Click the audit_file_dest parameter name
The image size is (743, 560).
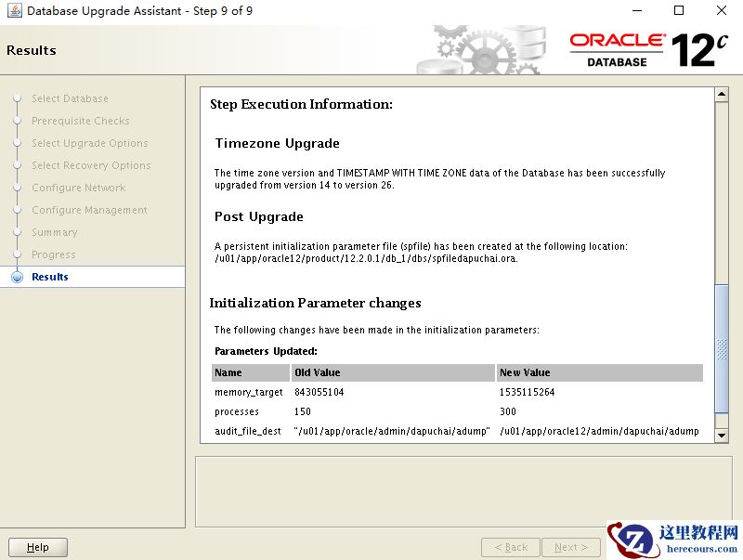click(247, 431)
